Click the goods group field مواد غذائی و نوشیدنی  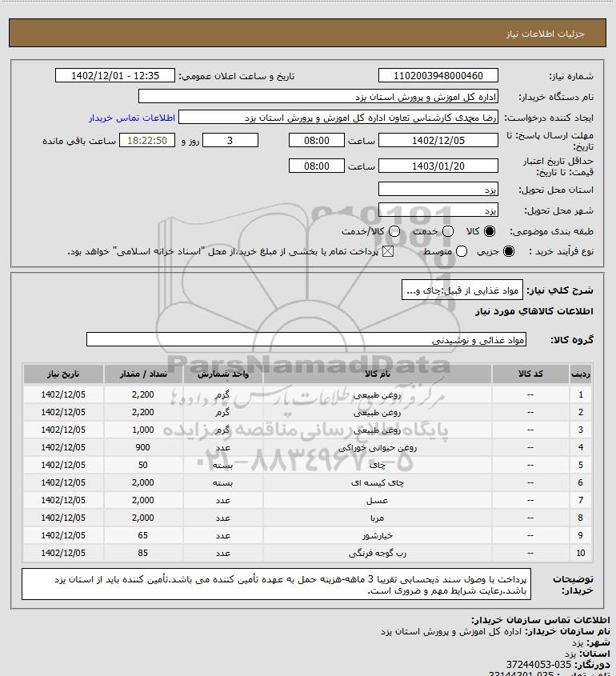[306, 339]
